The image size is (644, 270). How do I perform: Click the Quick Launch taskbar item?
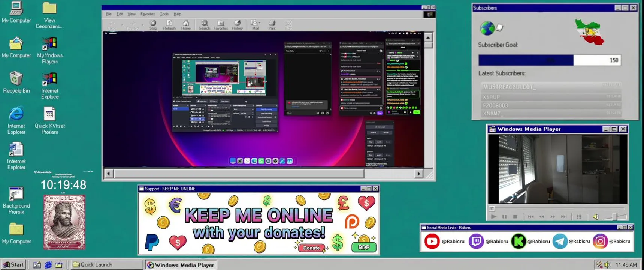point(107,264)
